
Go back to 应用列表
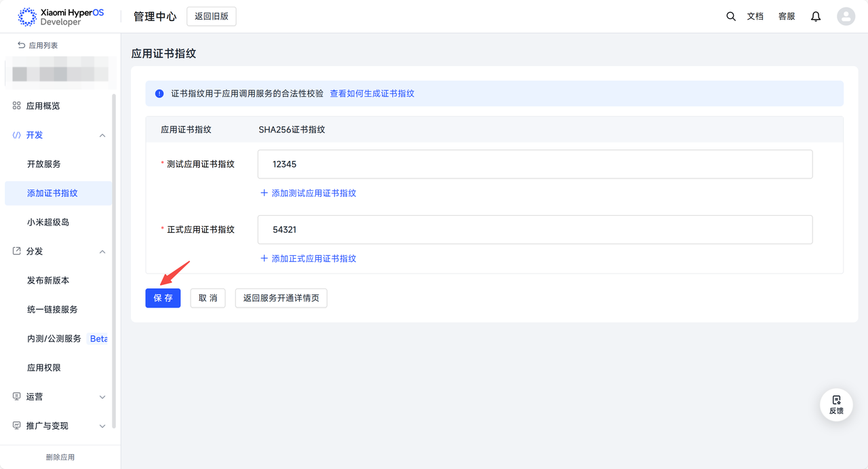38,45
